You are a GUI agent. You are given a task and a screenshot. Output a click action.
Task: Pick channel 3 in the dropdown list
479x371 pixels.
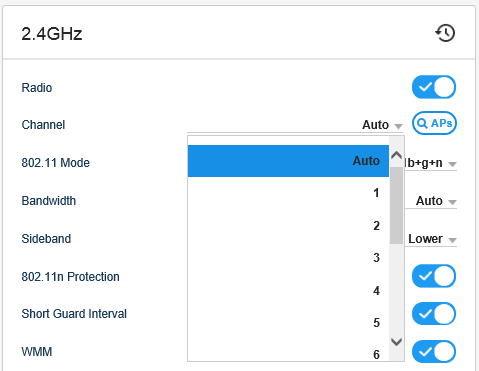coord(288,258)
